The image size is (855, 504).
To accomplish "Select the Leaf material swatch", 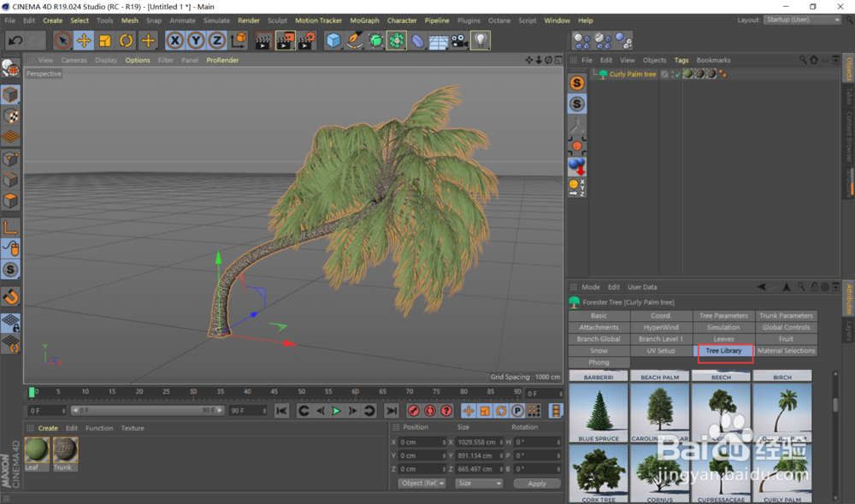I will [37, 451].
